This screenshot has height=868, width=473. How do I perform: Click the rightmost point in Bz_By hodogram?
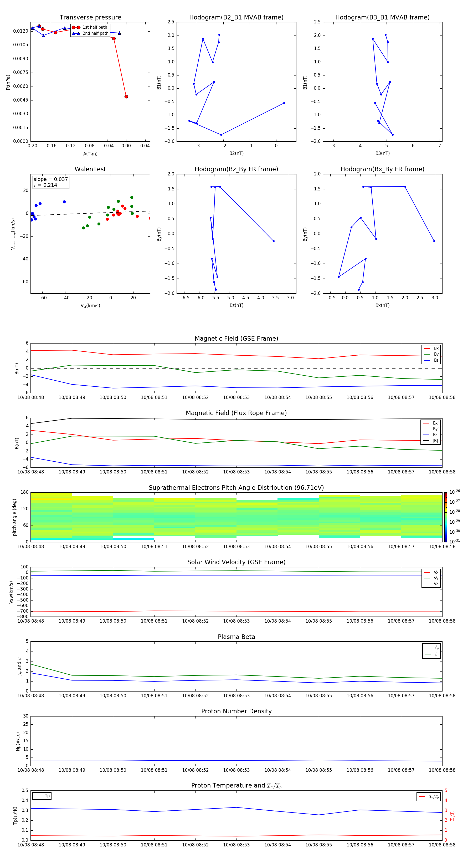coord(274,241)
